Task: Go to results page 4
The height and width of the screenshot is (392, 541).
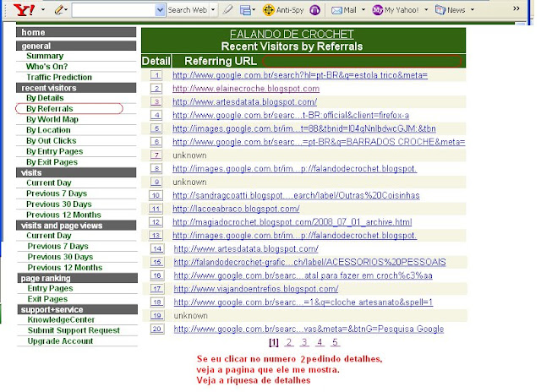Action: coord(320,342)
